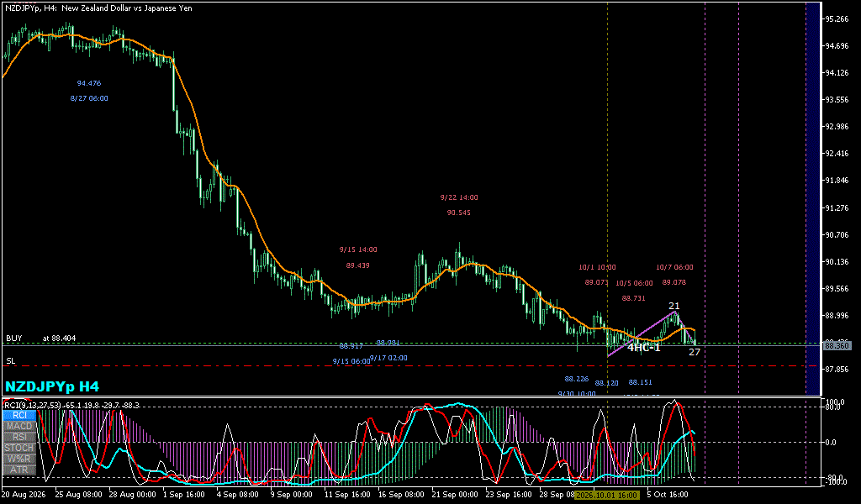Select the 10/5 06:00 time label
The height and width of the screenshot is (504, 861).
click(634, 284)
